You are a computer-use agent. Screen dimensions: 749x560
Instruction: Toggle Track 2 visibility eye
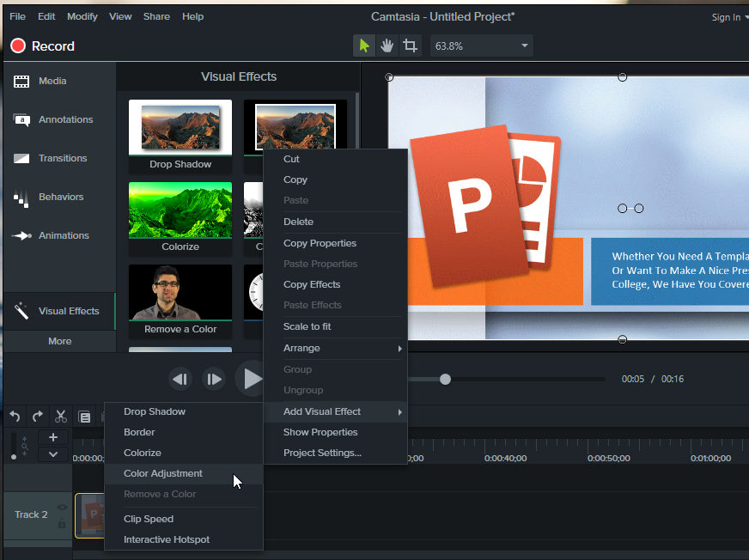(62, 508)
